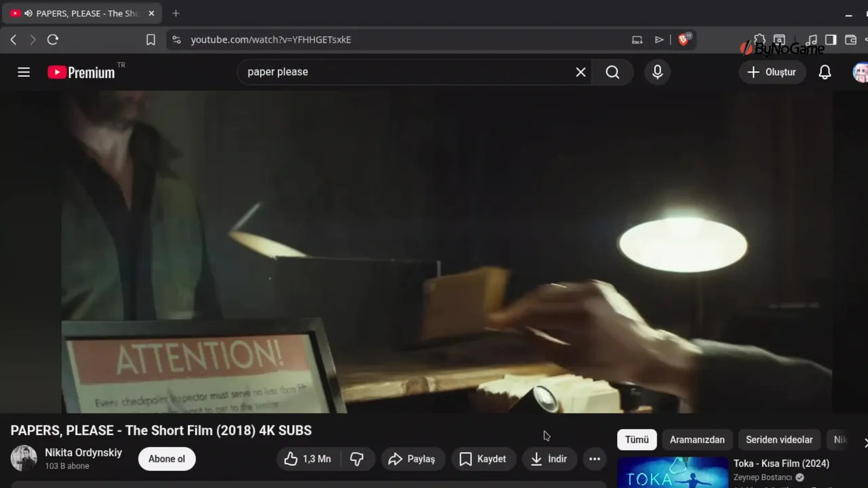The width and height of the screenshot is (868, 488).
Task: Run search with magnifying glass button
Action: [x=612, y=72]
